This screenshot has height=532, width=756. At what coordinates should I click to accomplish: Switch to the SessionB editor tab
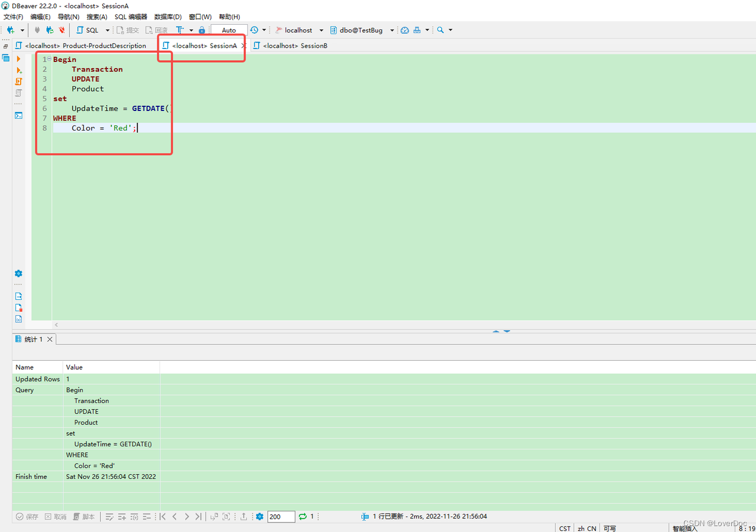(290, 45)
